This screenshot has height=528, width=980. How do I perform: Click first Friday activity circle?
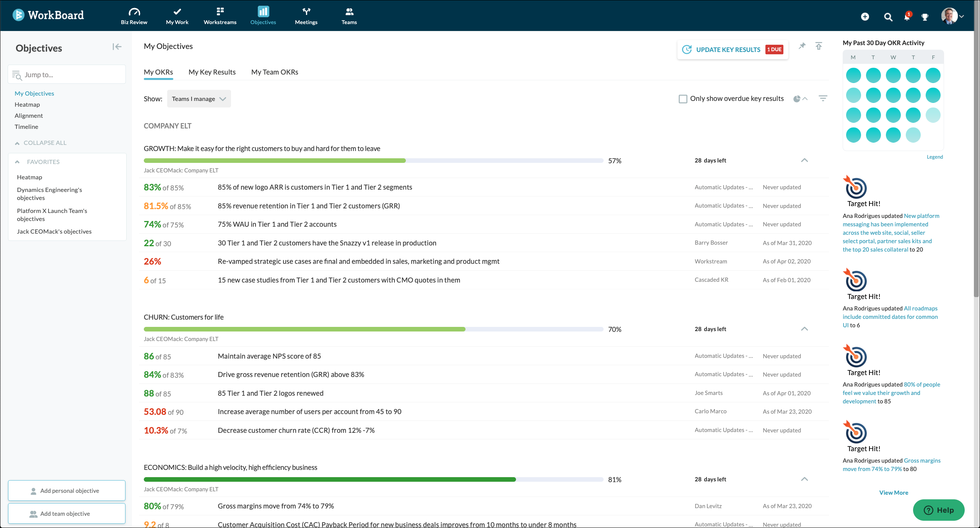click(x=933, y=75)
